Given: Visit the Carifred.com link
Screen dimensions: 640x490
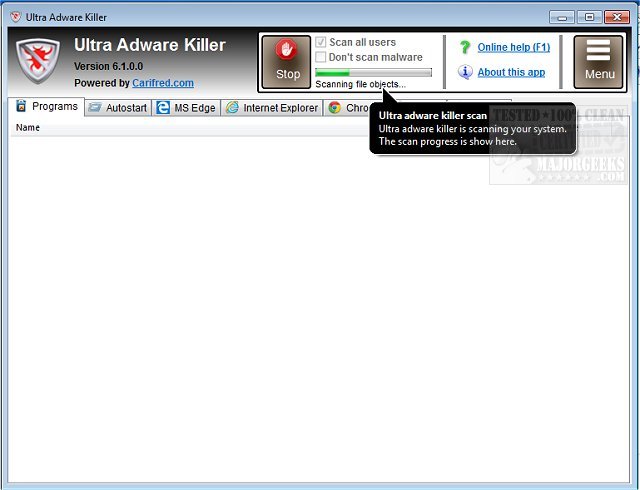Looking at the screenshot, I should (163, 83).
